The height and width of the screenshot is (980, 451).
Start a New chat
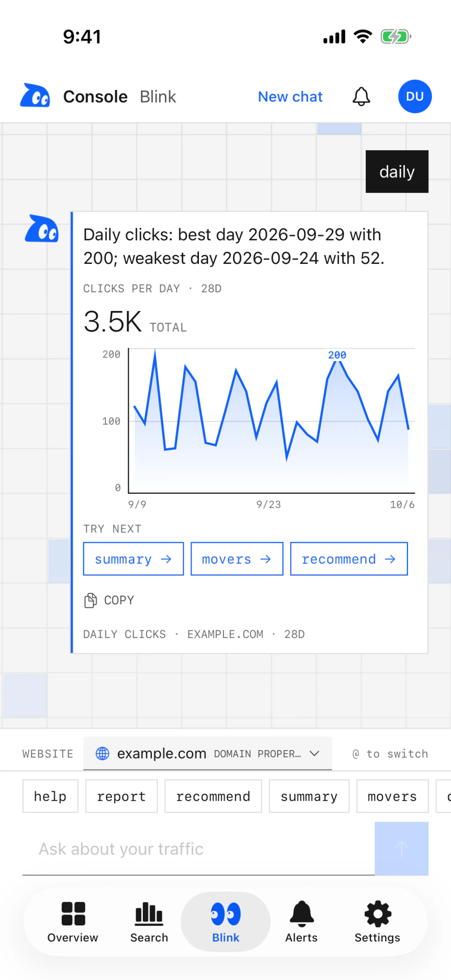(x=290, y=97)
